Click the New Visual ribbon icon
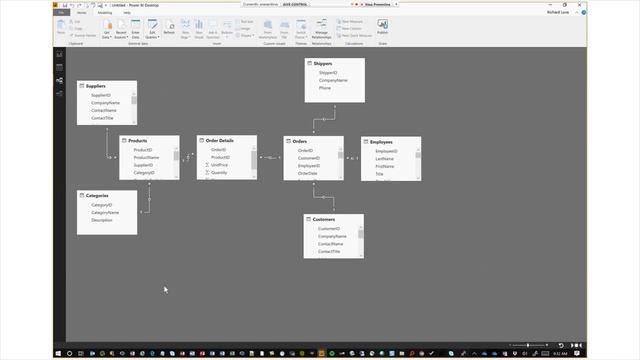Viewport: 640px width, 360px height. 199,24
